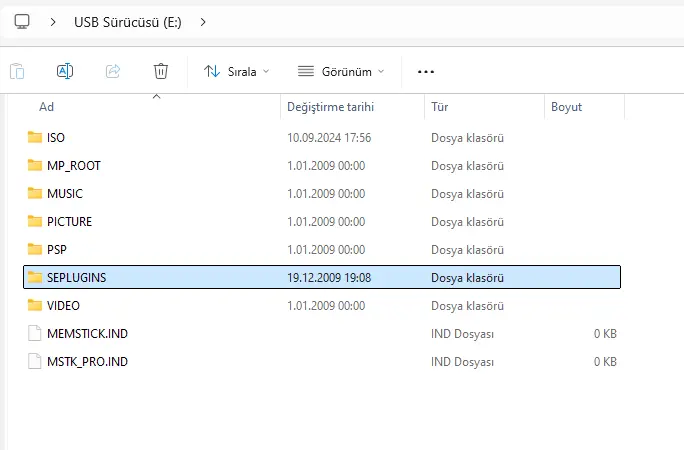This screenshot has height=450, width=684.
Task: Select USB Sürücüsü (E:) in address bar
Action: (128, 22)
